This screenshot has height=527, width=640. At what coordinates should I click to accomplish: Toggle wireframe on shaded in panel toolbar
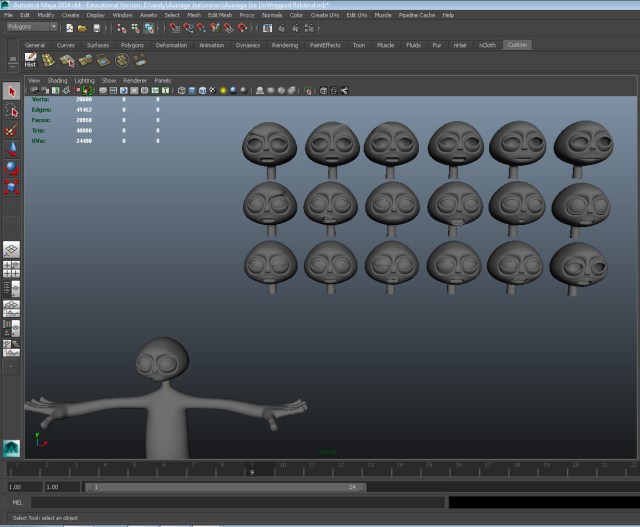(x=201, y=90)
